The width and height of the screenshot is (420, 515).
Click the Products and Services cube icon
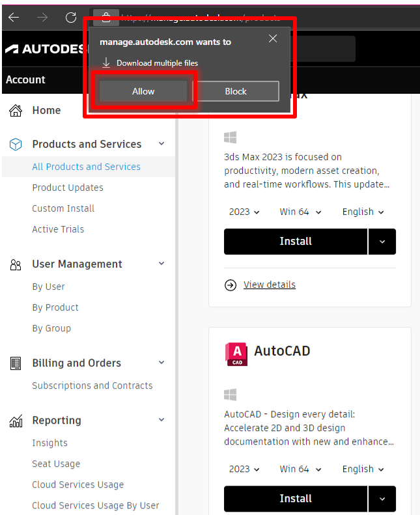tap(16, 145)
